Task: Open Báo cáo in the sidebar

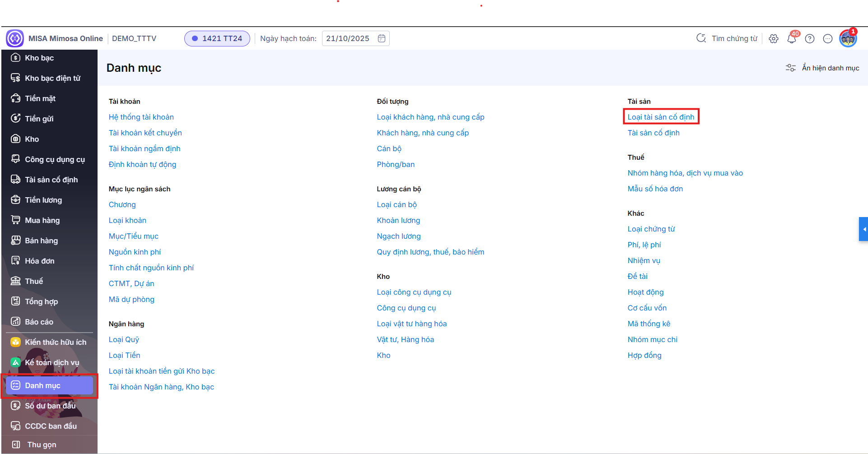Action: pos(39,322)
